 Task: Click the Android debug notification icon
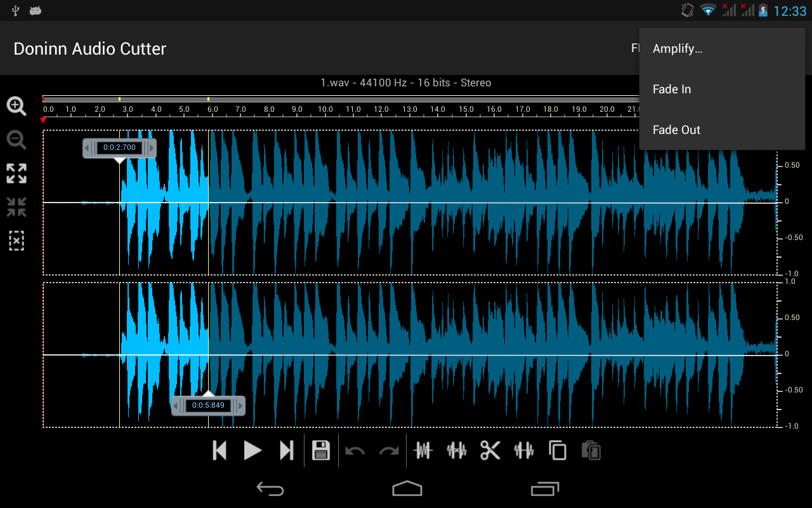36,10
